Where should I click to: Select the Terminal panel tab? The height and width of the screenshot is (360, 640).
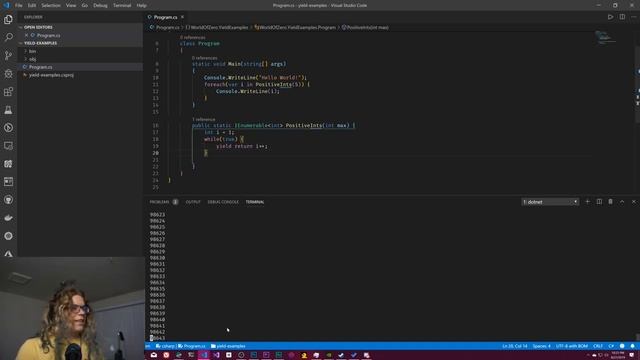(255, 202)
